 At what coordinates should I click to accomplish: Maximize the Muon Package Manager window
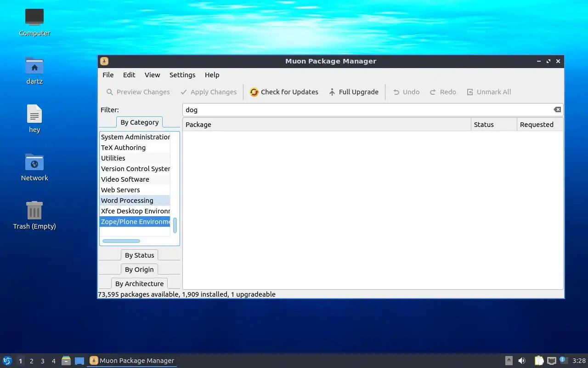[548, 61]
